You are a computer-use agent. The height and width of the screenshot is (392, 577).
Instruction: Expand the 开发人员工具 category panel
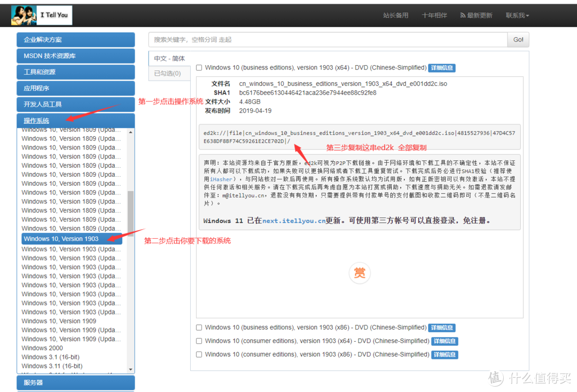[x=75, y=104]
